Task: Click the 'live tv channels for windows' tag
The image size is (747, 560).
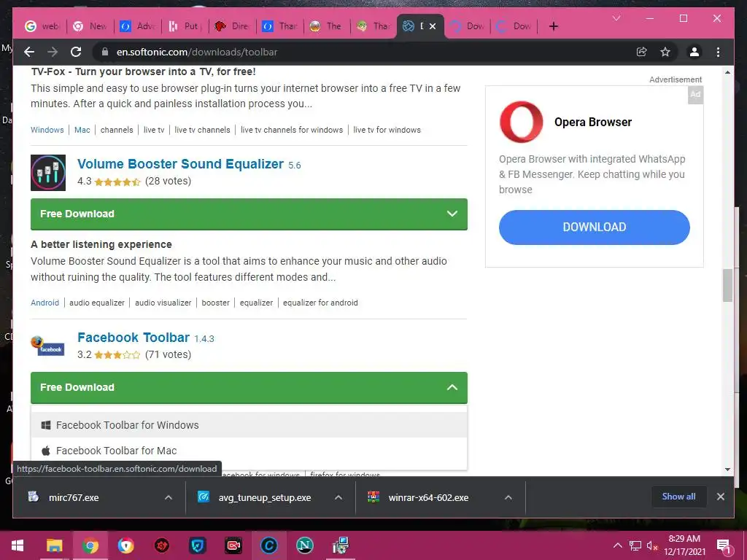Action: 292,130
